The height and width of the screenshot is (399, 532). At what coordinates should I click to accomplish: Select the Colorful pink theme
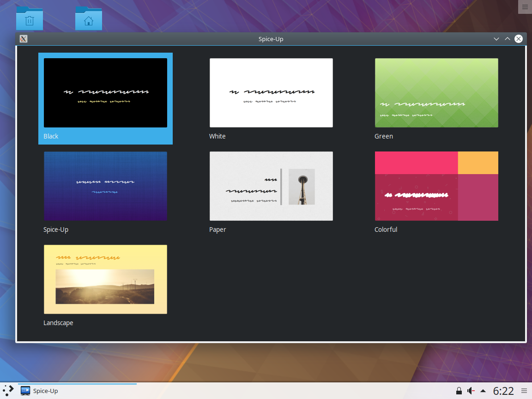(x=436, y=186)
